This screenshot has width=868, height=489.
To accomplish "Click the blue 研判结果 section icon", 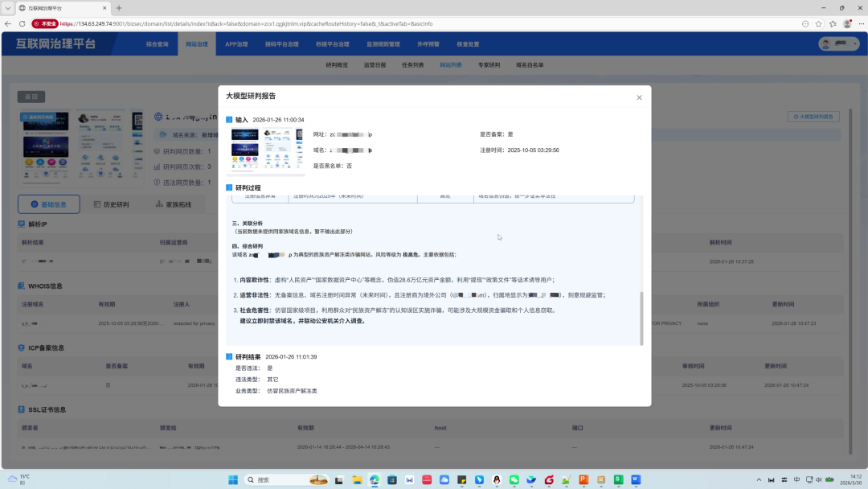I will tap(229, 356).
